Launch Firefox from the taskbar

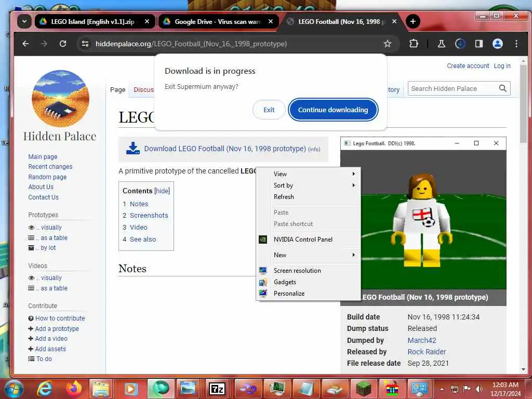tap(74, 389)
